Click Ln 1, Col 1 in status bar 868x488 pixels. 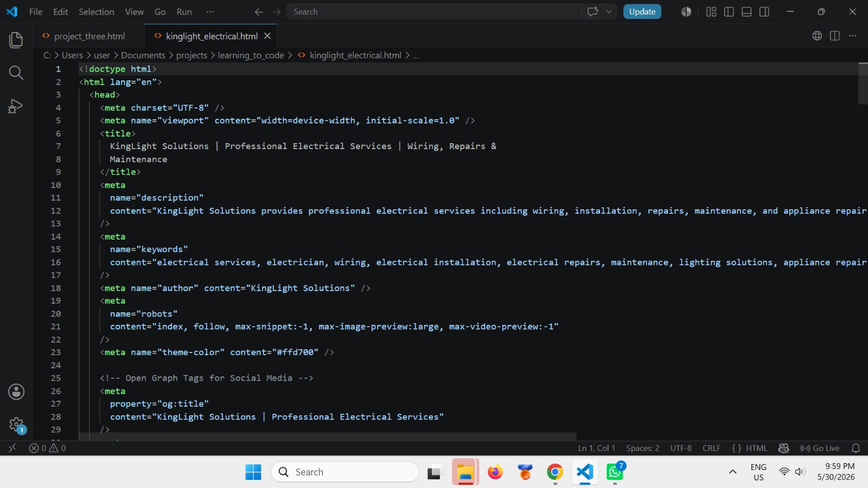click(x=596, y=448)
